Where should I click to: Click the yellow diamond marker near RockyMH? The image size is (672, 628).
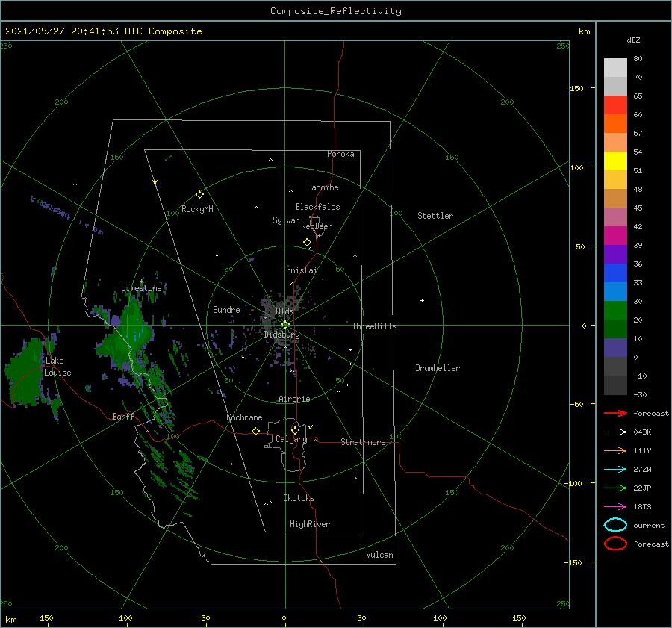[x=199, y=195]
